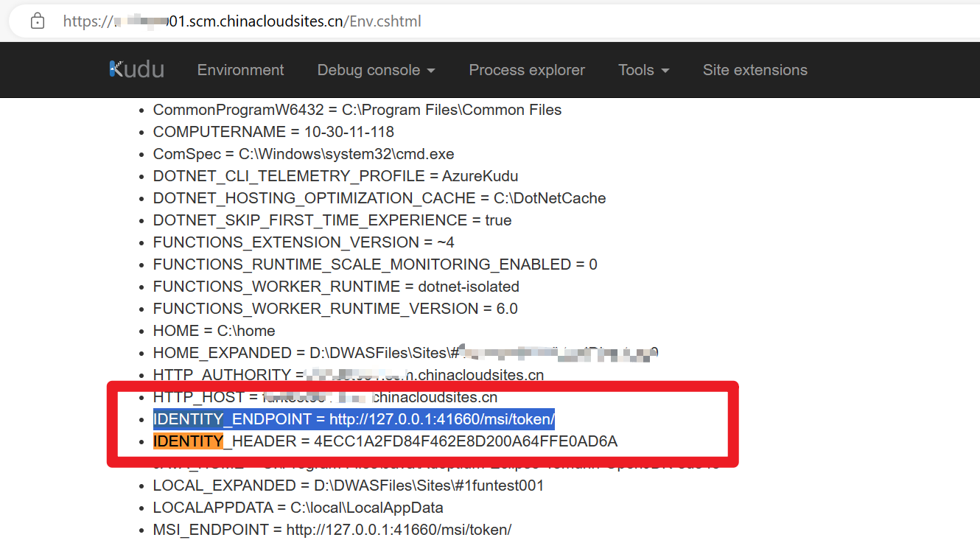Click the orange highlighted IDENTITY word
Image resolution: width=980 pixels, height=543 pixels.
188,441
